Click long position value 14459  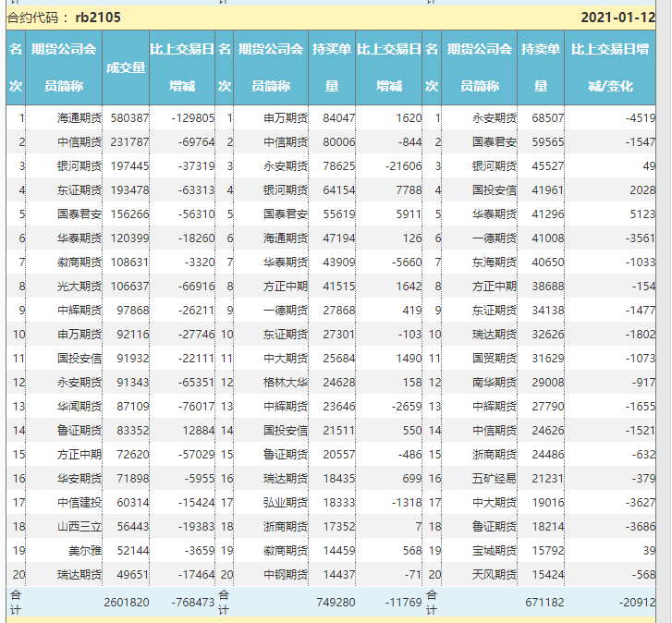click(x=339, y=550)
